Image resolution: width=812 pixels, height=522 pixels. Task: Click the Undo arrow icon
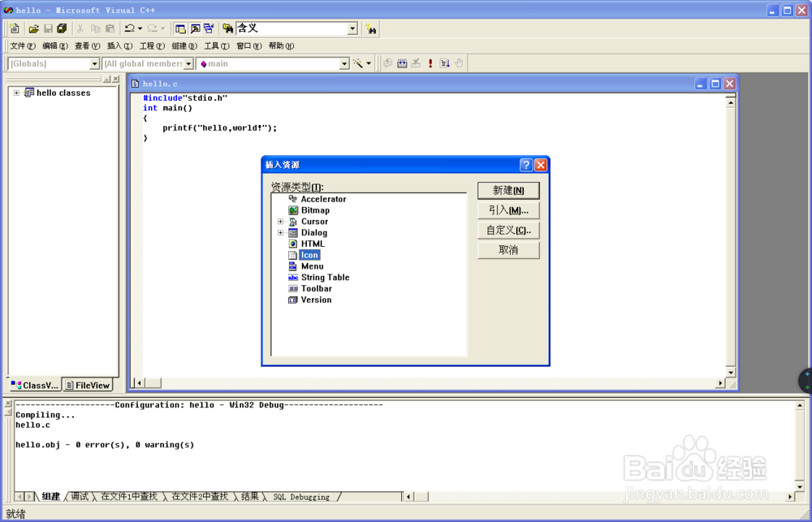[x=130, y=28]
